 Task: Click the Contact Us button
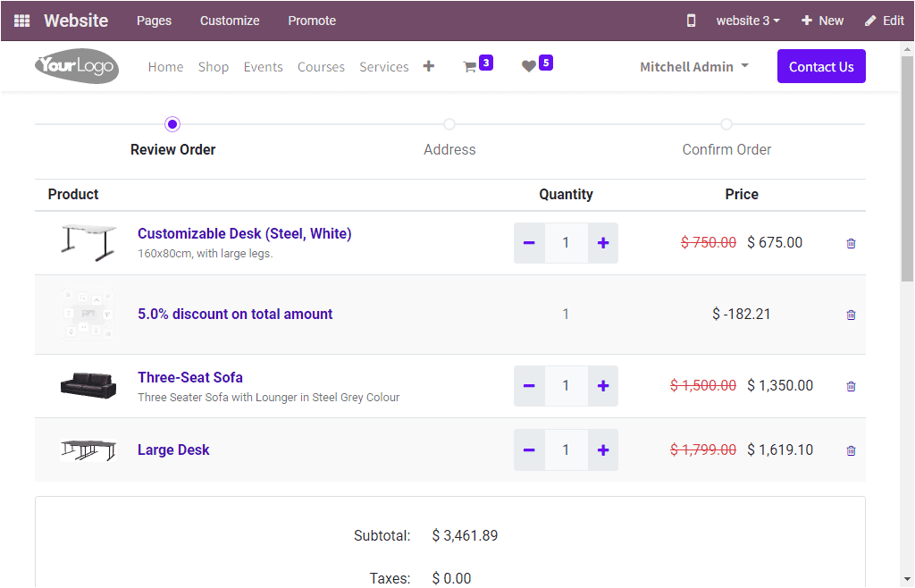point(821,66)
